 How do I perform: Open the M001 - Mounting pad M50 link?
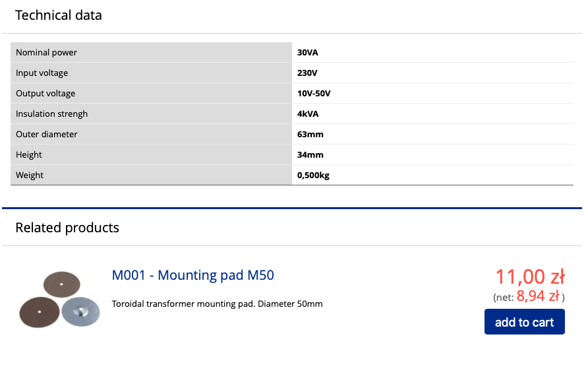pyautogui.click(x=192, y=275)
